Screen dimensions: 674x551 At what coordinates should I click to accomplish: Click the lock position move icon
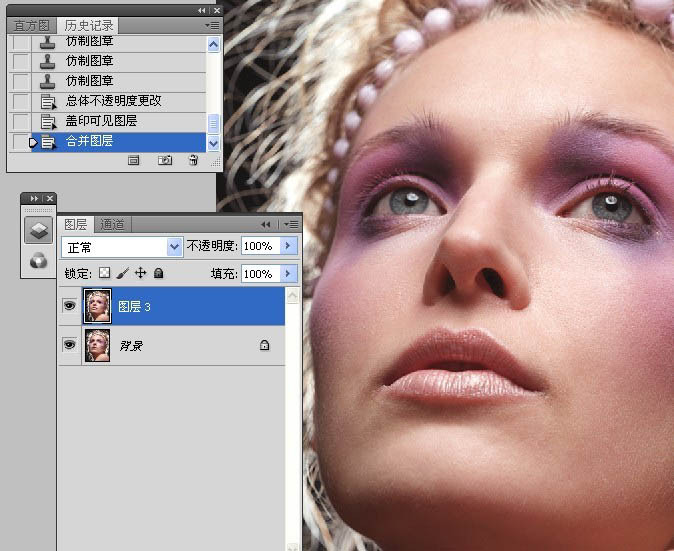pyautogui.click(x=140, y=273)
